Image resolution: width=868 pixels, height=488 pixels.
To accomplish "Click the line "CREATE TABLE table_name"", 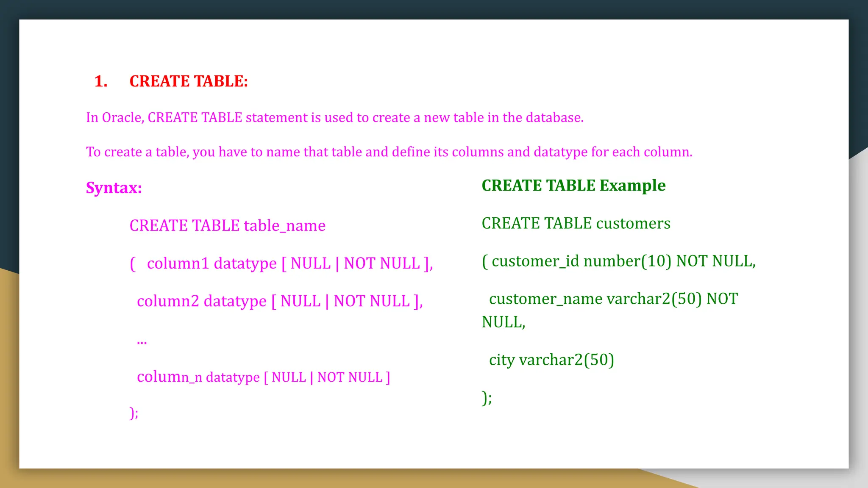I will pos(228,225).
